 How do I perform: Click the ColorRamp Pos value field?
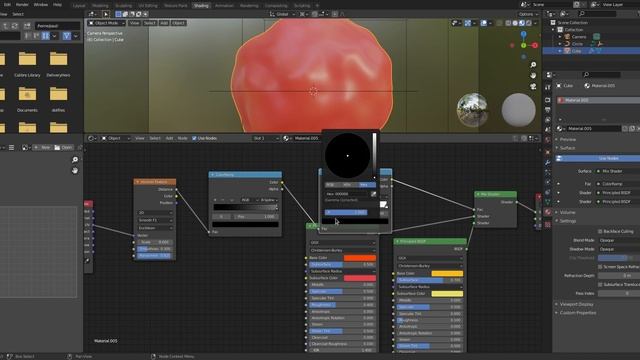[256, 216]
